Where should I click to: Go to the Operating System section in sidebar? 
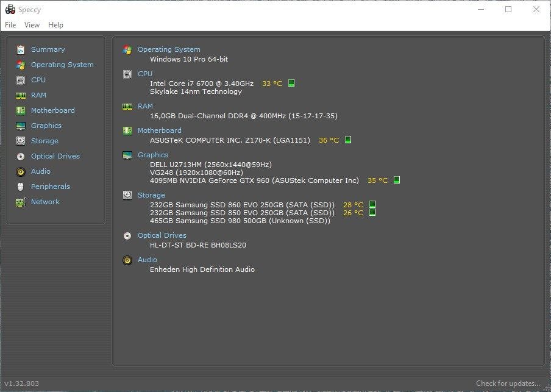click(x=62, y=65)
